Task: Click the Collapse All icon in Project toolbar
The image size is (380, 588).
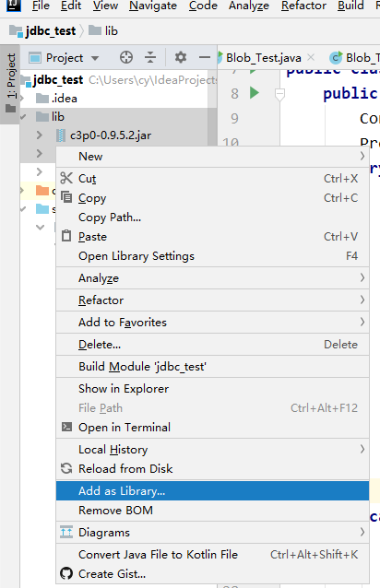Action: point(150,58)
